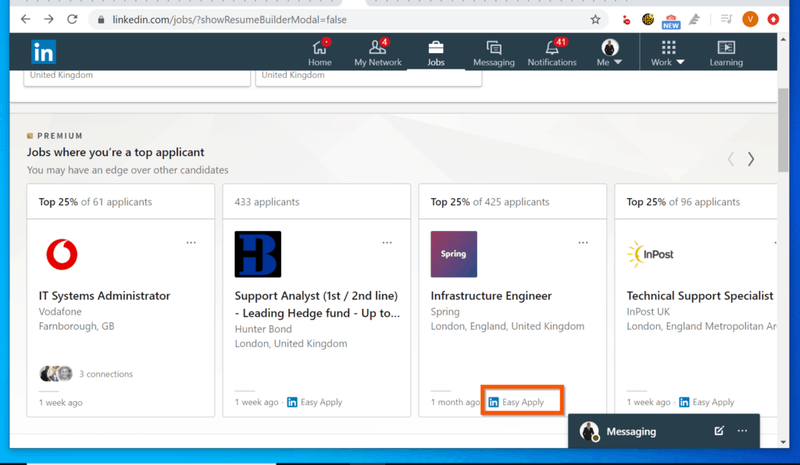Open the media control playlist icon
The width and height of the screenshot is (800, 465).
coord(726,19)
